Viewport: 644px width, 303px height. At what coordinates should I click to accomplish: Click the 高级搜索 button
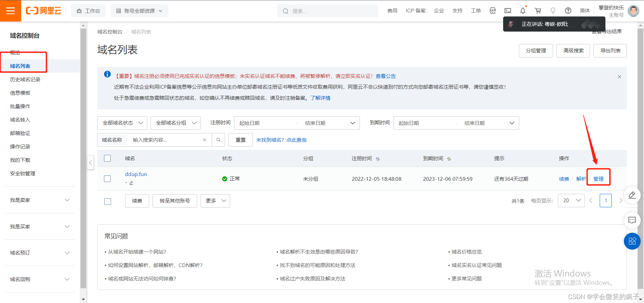[573, 51]
